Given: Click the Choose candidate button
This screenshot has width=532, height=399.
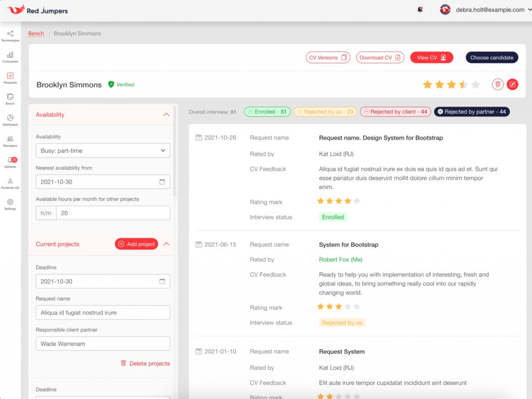Looking at the screenshot, I should point(491,58).
